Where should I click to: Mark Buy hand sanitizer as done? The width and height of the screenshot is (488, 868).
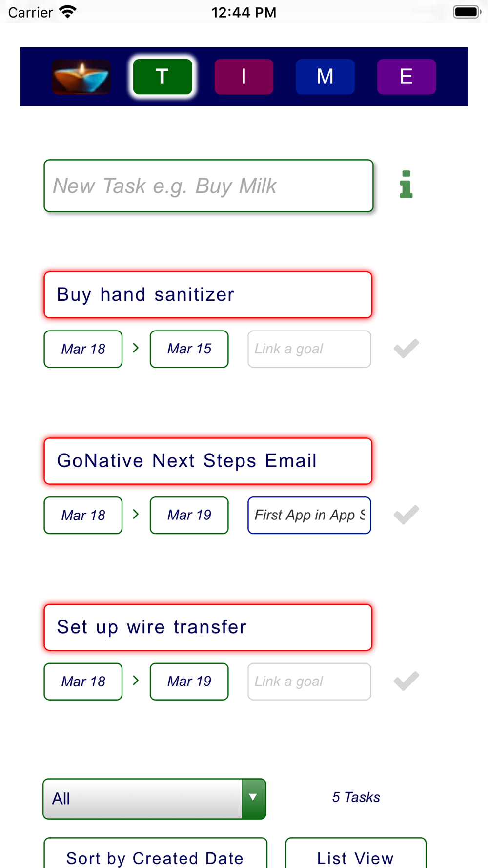pyautogui.click(x=407, y=349)
